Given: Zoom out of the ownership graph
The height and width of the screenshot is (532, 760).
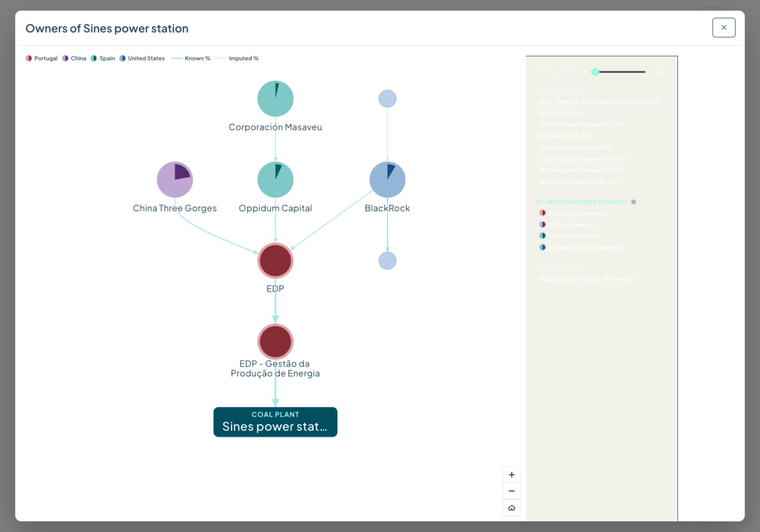Looking at the screenshot, I should (x=512, y=491).
